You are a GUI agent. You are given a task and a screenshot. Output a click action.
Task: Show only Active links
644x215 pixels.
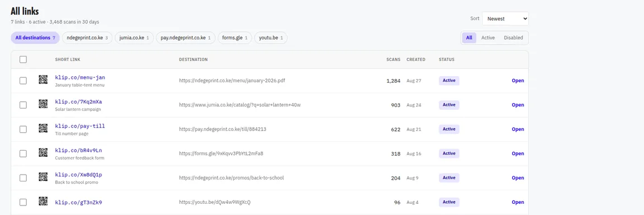point(488,38)
